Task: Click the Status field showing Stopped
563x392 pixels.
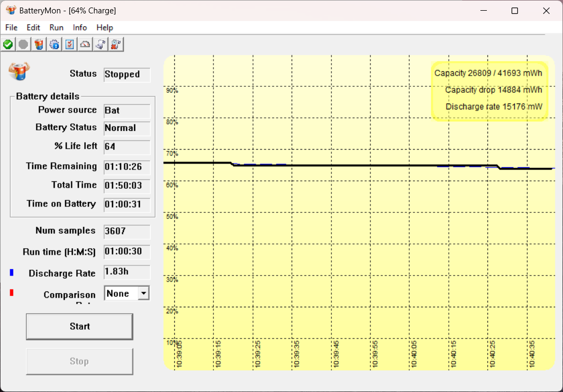Action: click(x=127, y=75)
